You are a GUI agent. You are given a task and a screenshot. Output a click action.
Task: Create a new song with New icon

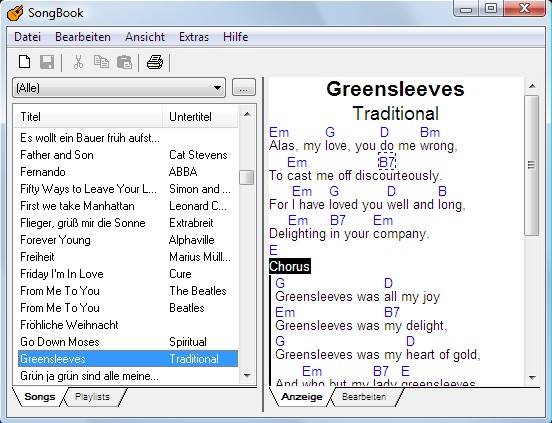(x=25, y=62)
